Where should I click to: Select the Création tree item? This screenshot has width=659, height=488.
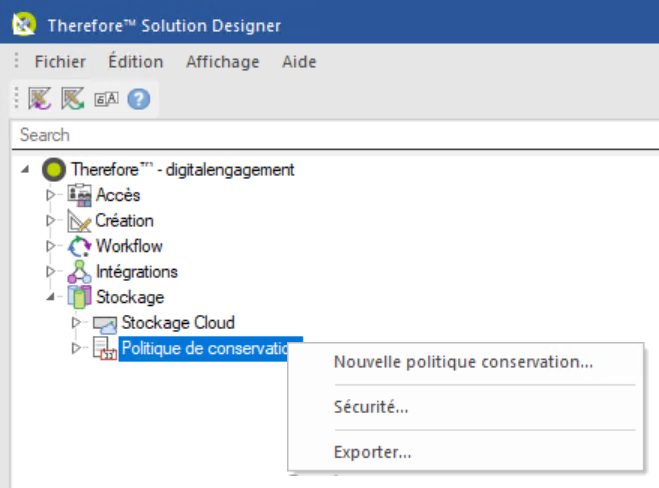124,221
